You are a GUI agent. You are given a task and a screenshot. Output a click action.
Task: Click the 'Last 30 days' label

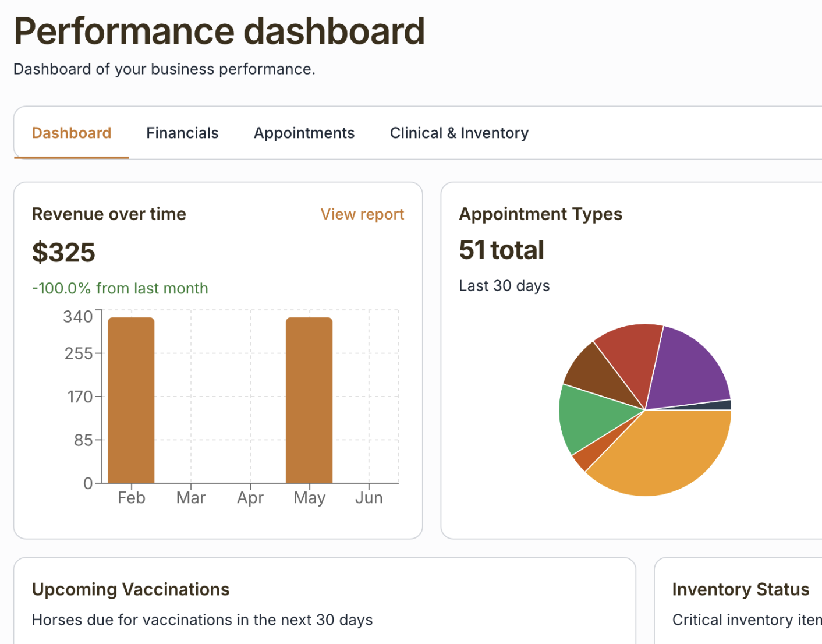[x=504, y=286]
